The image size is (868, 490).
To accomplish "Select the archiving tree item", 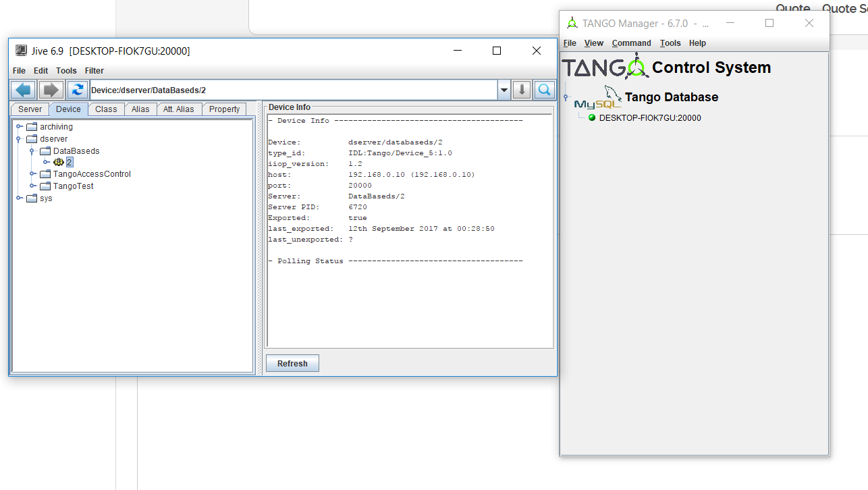I will coord(56,127).
